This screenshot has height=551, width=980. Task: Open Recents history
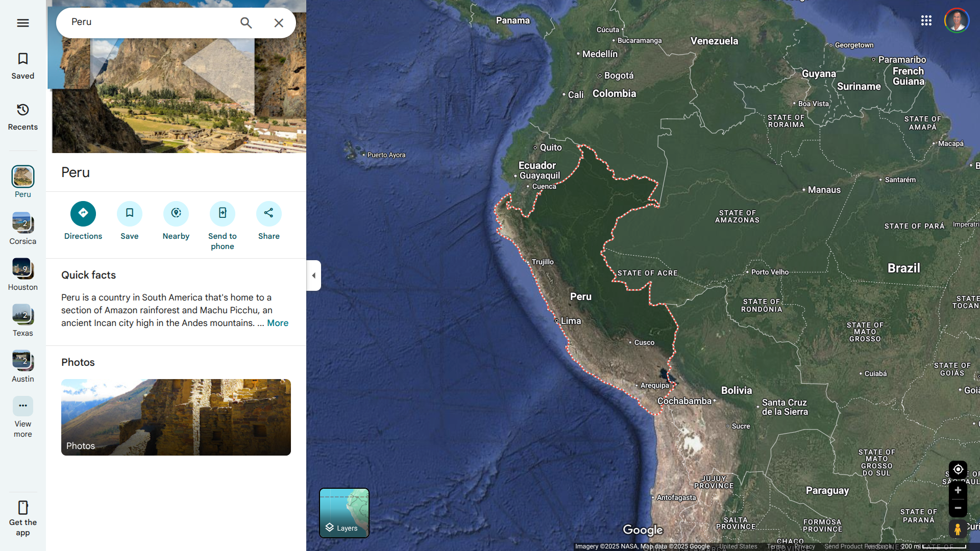tap(23, 117)
